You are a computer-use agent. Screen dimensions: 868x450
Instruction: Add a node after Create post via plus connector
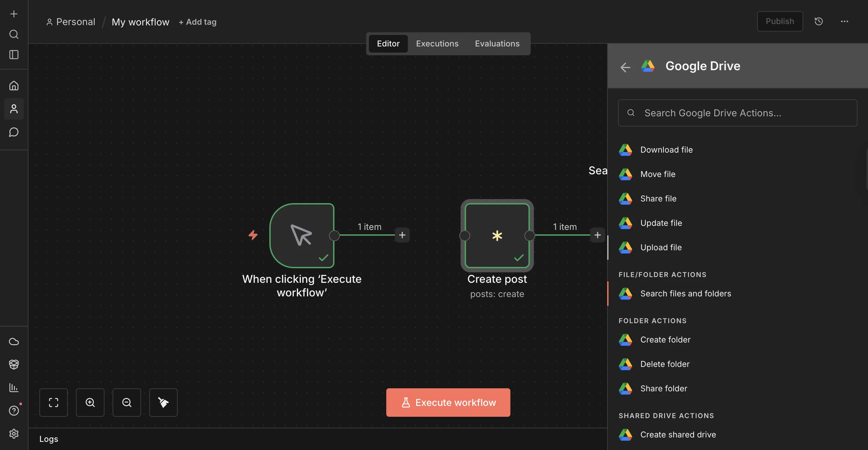pyautogui.click(x=597, y=235)
